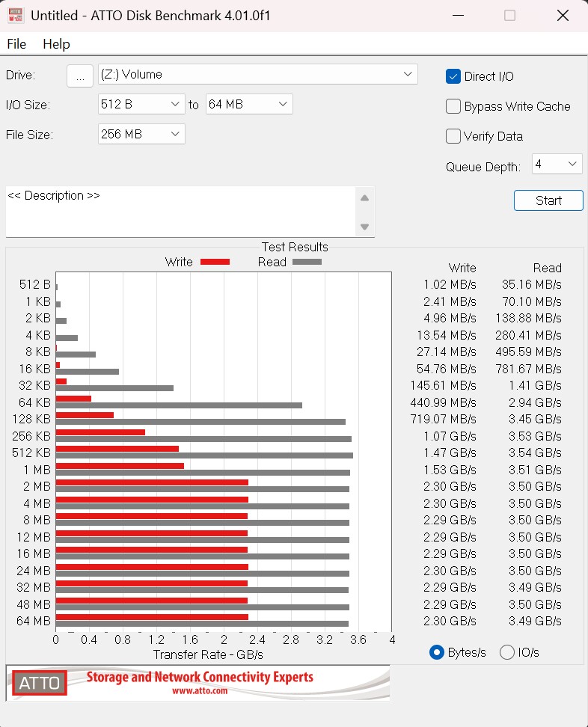Enable the Verify Data option
Screen dimensions: 588x727
[x=453, y=136]
